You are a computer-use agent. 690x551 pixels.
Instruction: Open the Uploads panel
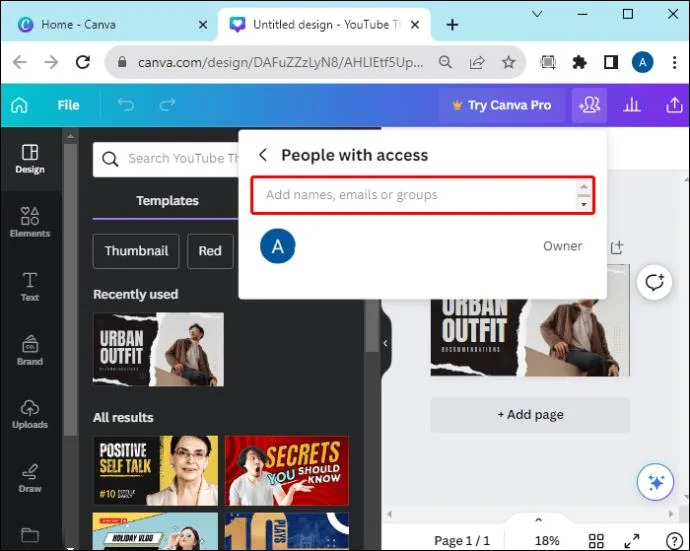pyautogui.click(x=30, y=414)
